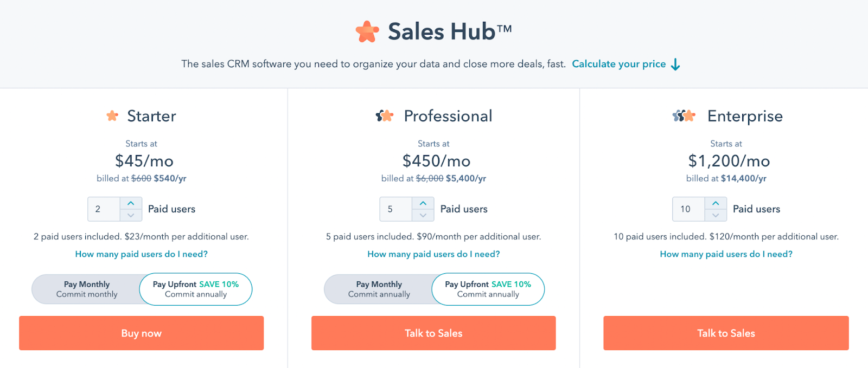Open the Calculate your price link
The height and width of the screenshot is (368, 868).
pyautogui.click(x=618, y=64)
